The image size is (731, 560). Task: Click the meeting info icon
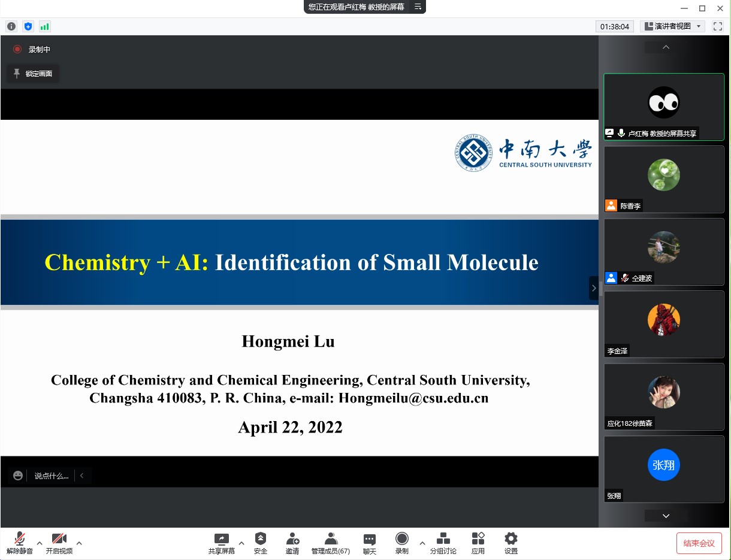[11, 26]
